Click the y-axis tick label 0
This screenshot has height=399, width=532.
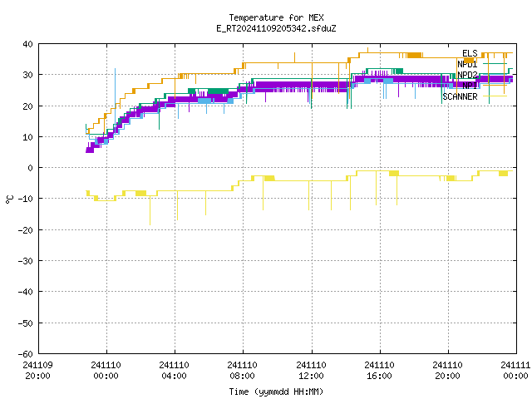tap(31, 168)
